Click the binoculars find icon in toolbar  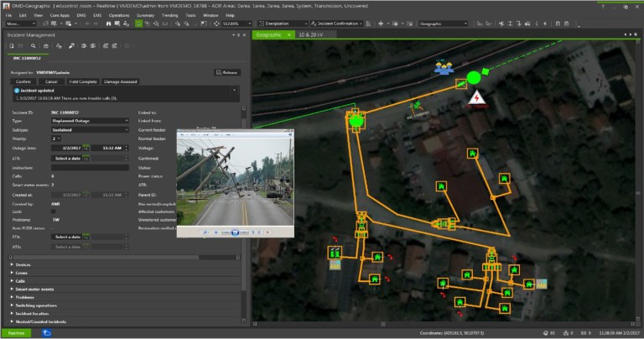click(x=108, y=23)
